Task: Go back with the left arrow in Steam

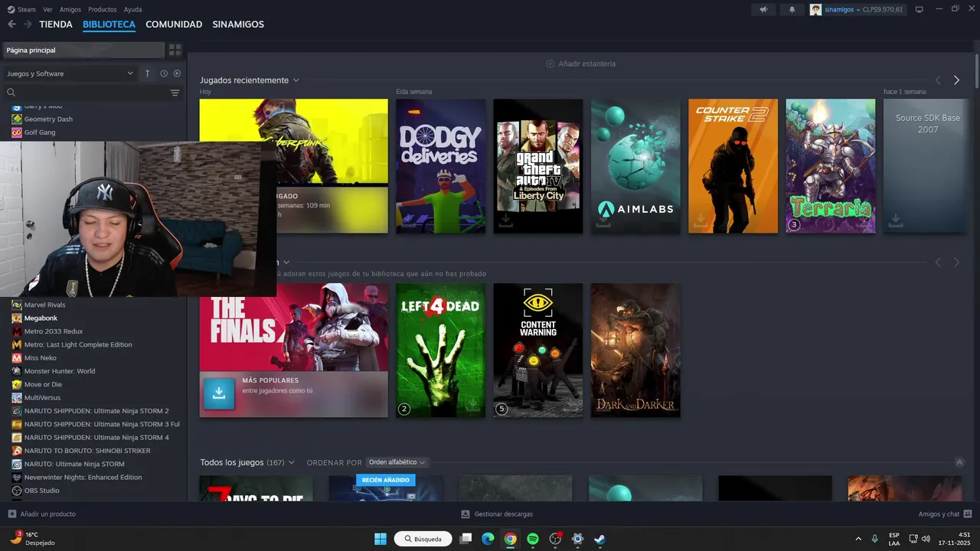Action: coord(11,24)
